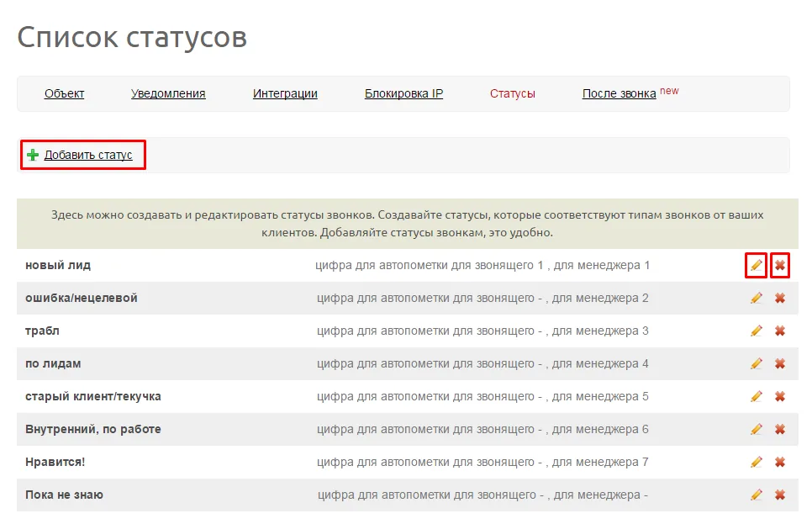
Task: Delete the "по лидам" status
Action: pos(780,364)
